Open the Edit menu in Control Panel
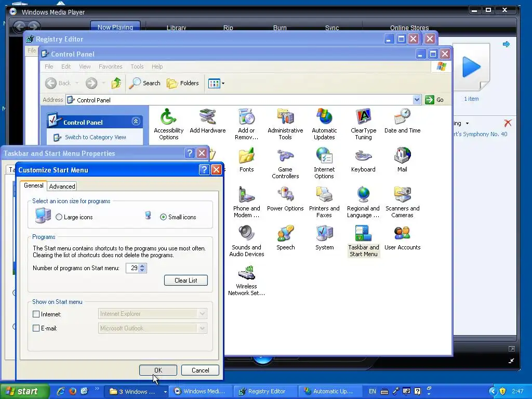 (66, 66)
